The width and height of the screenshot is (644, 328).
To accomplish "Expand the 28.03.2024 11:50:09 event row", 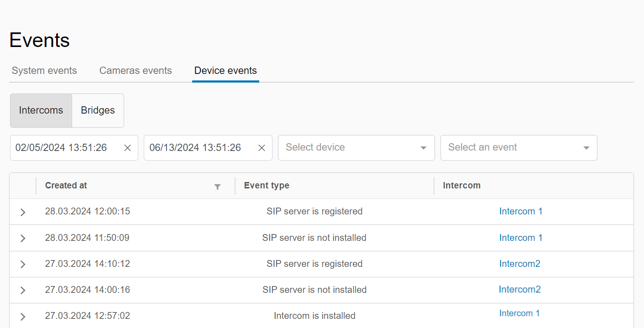I will tap(23, 238).
